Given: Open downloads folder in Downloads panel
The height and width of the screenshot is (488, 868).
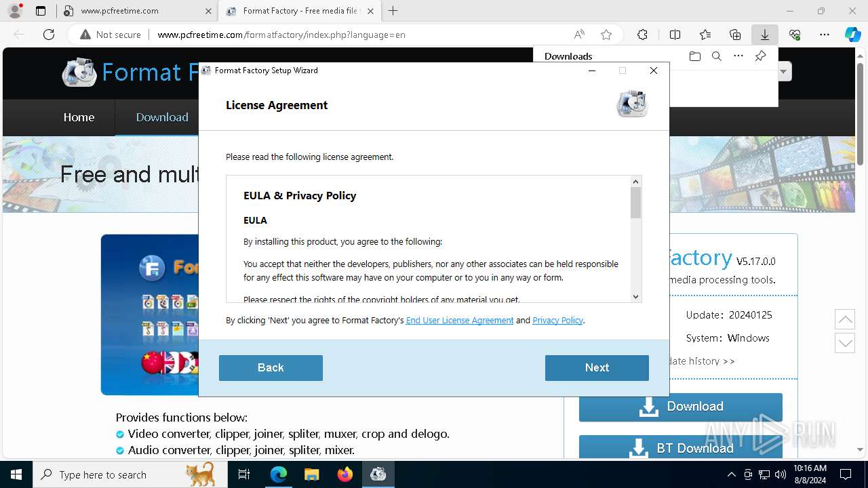Looking at the screenshot, I should click(694, 56).
